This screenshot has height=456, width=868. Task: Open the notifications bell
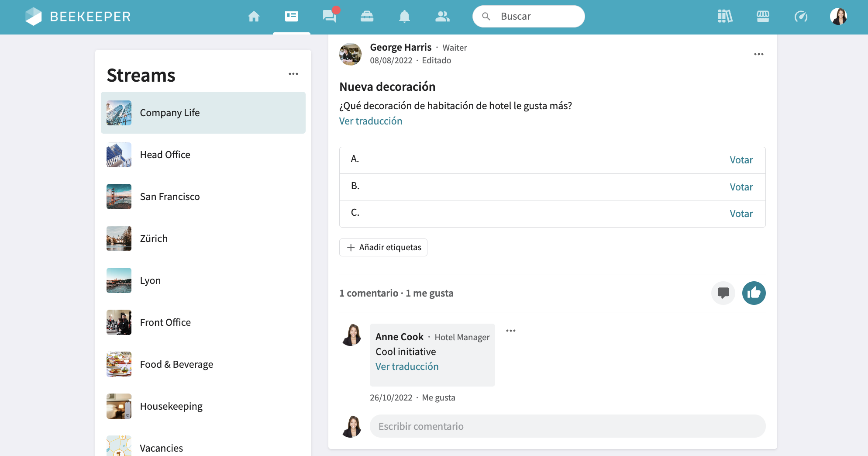coord(404,17)
